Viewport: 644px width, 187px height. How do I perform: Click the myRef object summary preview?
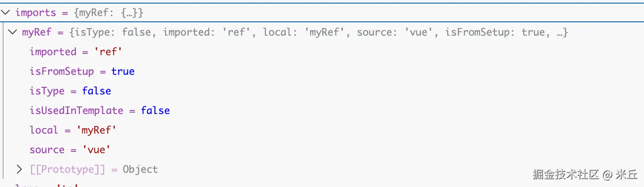coord(318,32)
